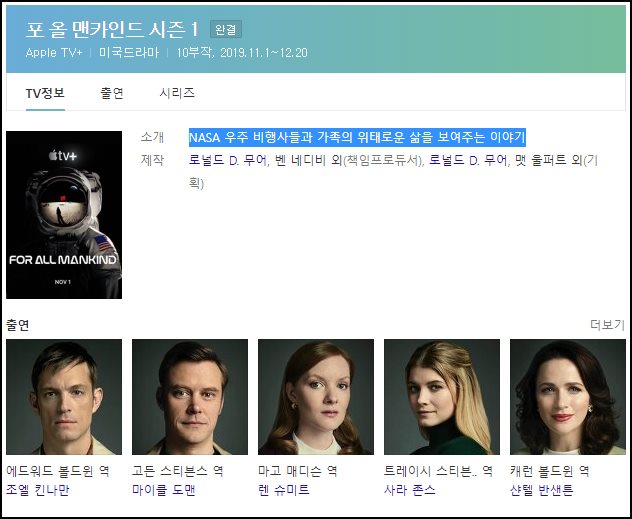Click 벤 네디비 외 producer name
The image size is (632, 519).
click(x=309, y=160)
